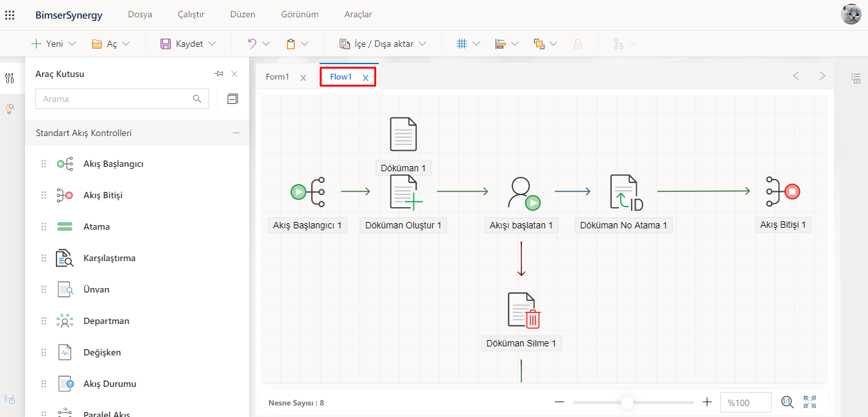Click the Akışı başlatan 1 user node

click(523, 192)
